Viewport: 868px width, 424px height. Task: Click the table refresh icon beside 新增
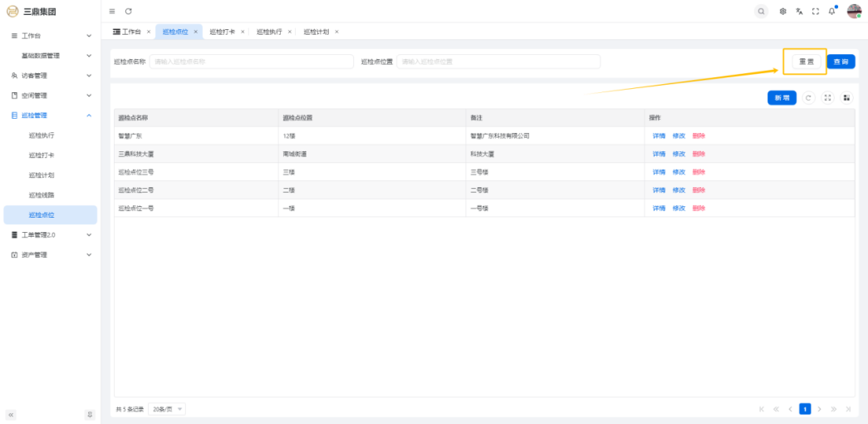[809, 98]
